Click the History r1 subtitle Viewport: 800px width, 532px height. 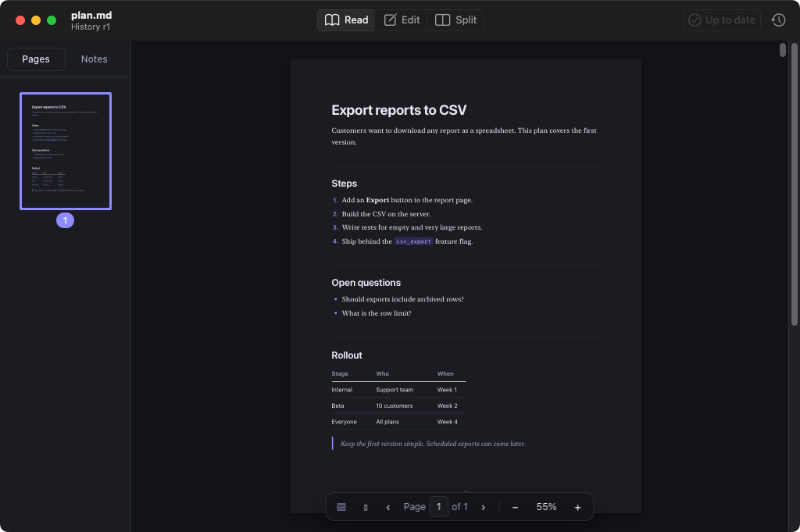tap(91, 27)
